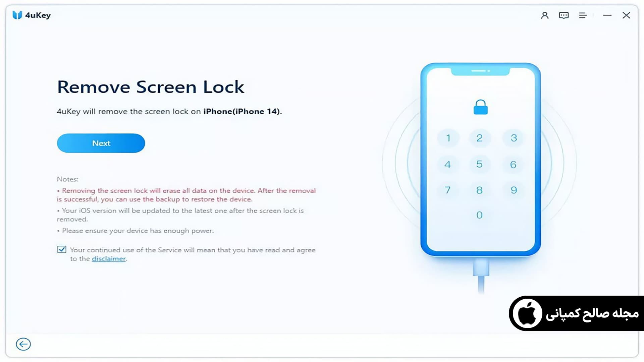Click the disclaimer hyperlink
The height and width of the screenshot is (362, 644).
[x=108, y=258]
